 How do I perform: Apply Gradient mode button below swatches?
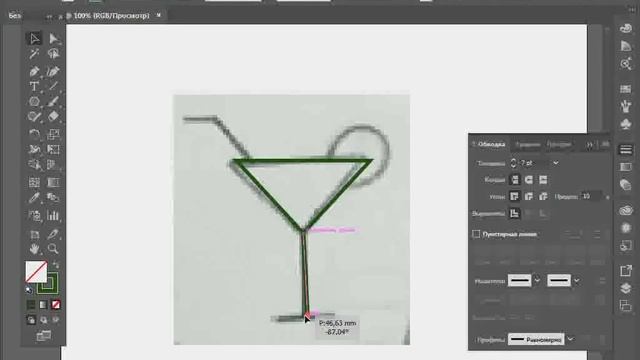[x=43, y=305]
